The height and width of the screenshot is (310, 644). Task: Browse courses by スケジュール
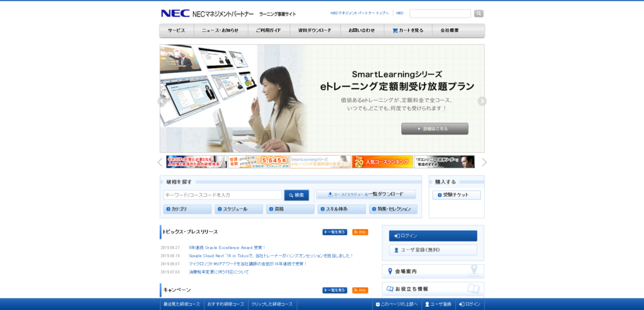(239, 209)
